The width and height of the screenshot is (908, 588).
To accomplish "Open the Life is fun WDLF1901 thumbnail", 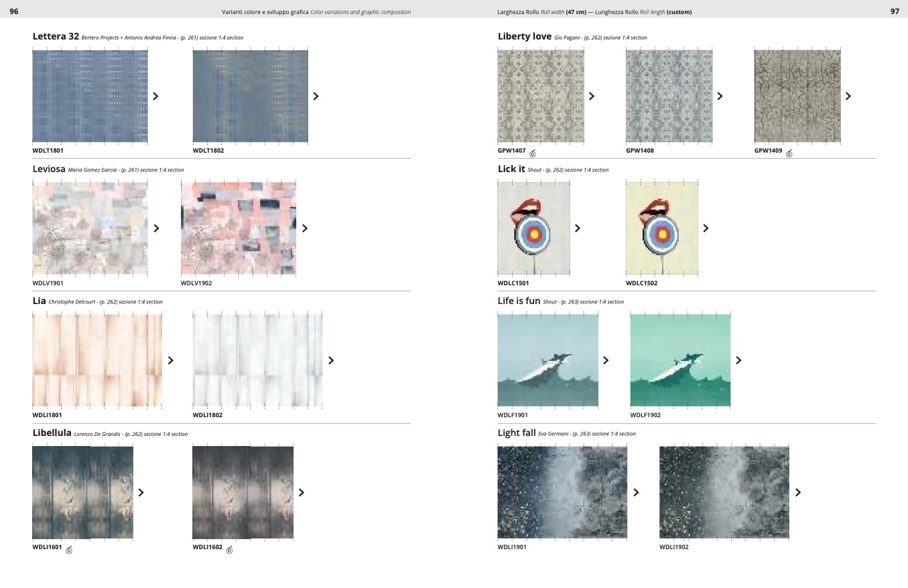I will 547,360.
